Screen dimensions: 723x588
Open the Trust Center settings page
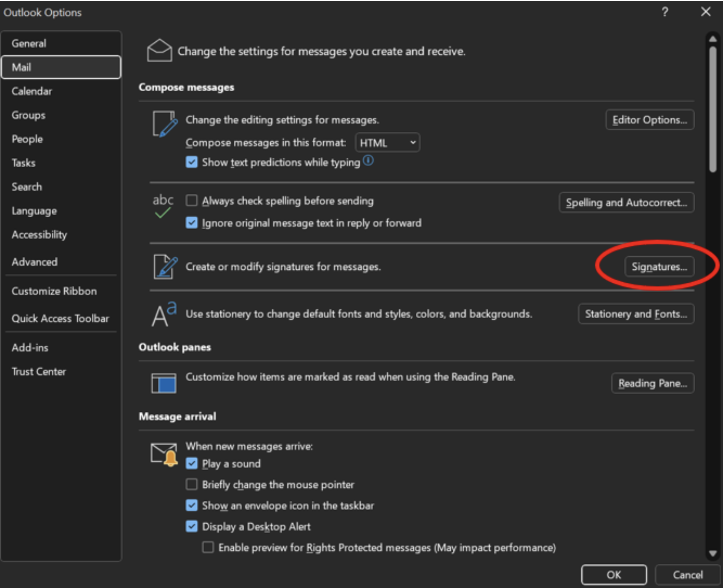(39, 371)
